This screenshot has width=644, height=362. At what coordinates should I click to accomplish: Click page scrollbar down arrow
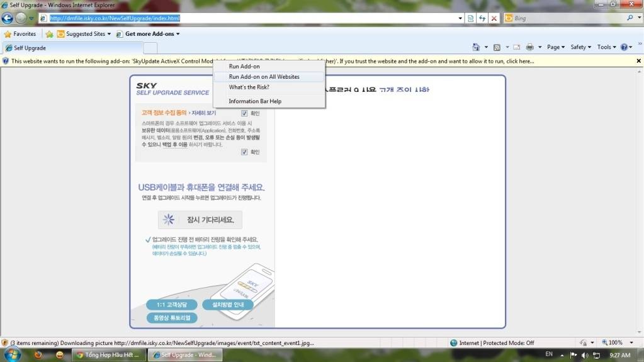[x=639, y=332]
